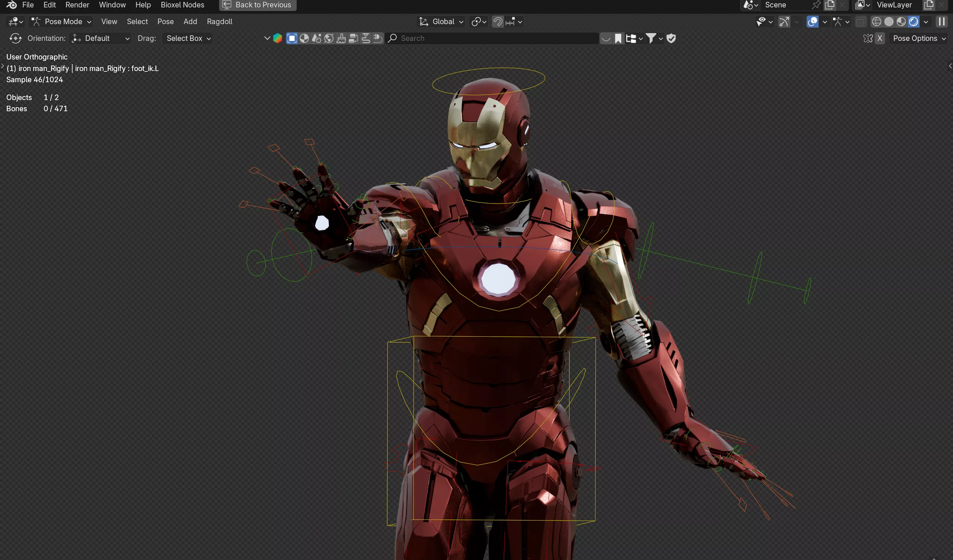
Task: Switch to material preview shading
Action: tap(901, 22)
